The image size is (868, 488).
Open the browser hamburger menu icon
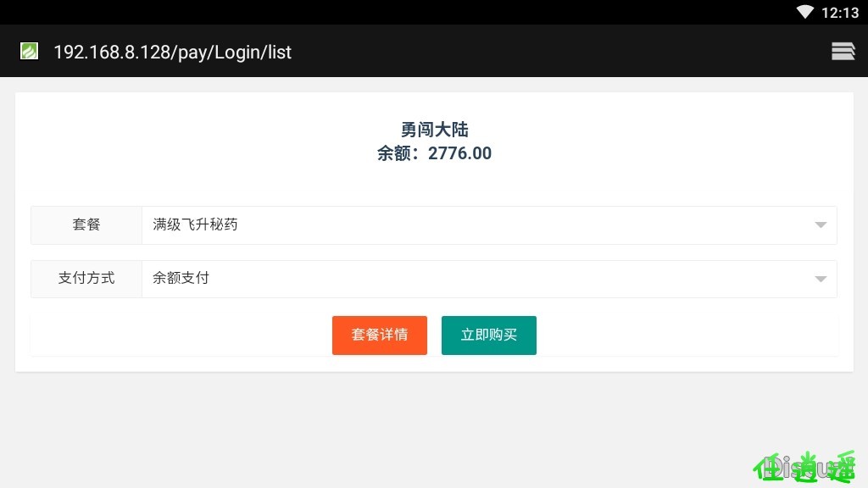[x=843, y=52]
